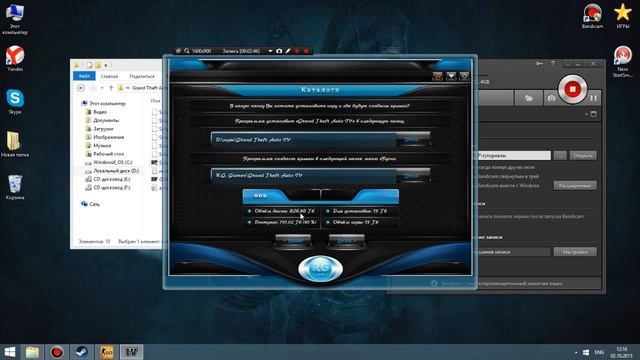Viewport: 640px width, 360px height.
Task: Open Расширенные settings in Bandicam
Action: (x=575, y=186)
